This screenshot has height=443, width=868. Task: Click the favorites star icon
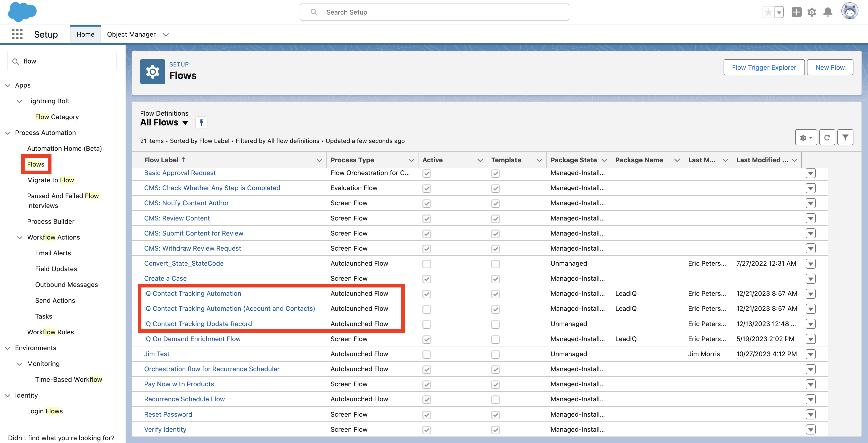tap(768, 13)
